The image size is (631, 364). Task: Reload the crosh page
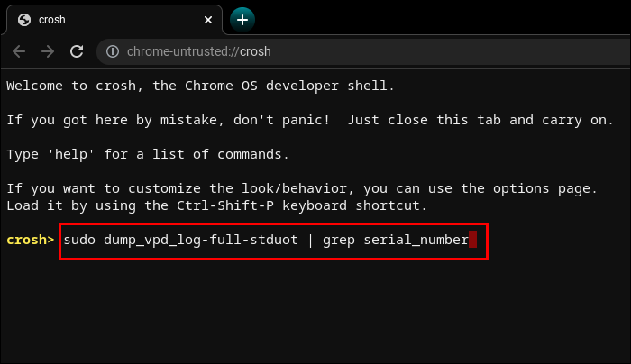tap(77, 51)
